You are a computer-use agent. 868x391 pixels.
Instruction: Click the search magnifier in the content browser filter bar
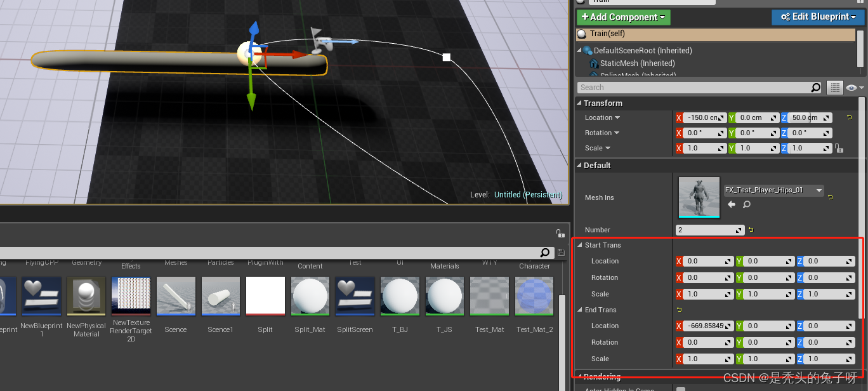pos(544,252)
